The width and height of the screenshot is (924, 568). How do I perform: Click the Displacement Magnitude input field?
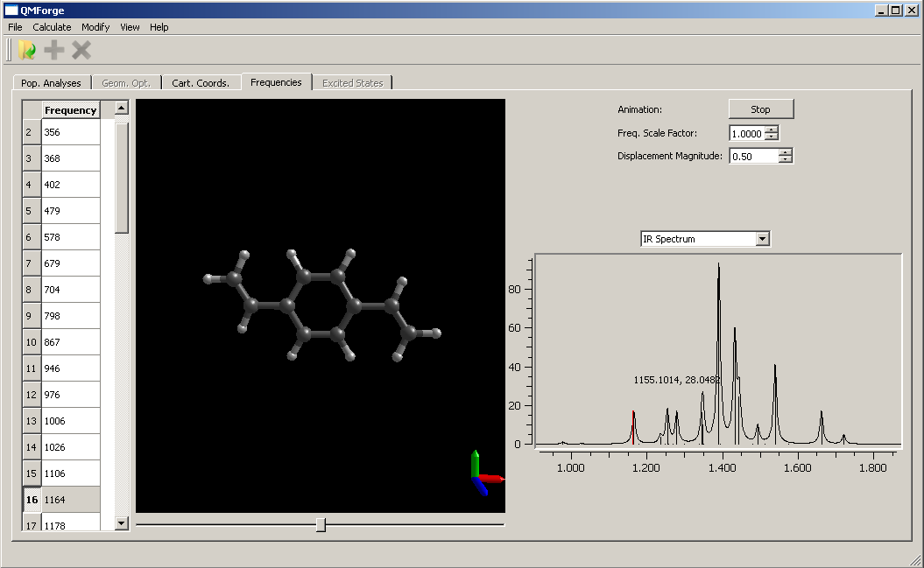click(x=753, y=156)
